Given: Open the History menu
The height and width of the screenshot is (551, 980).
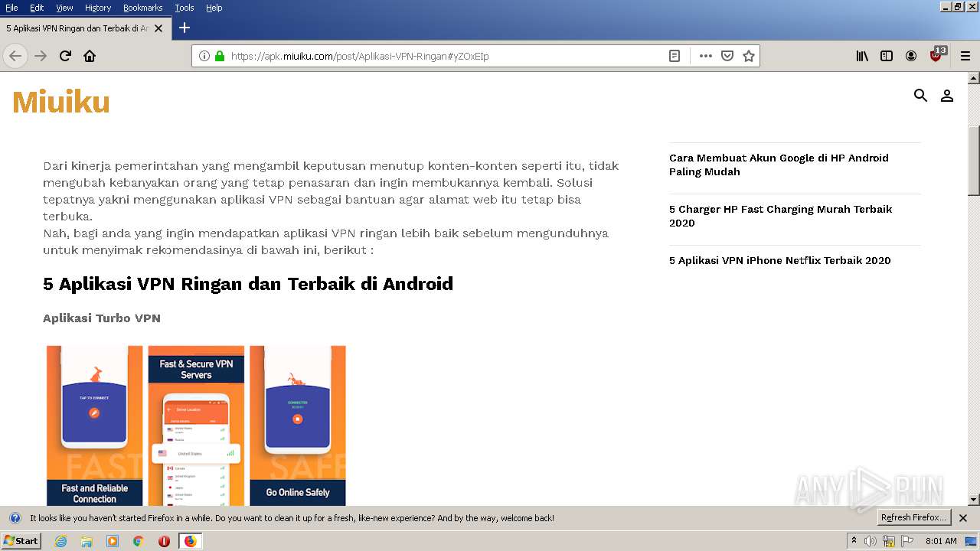Looking at the screenshot, I should (x=98, y=8).
